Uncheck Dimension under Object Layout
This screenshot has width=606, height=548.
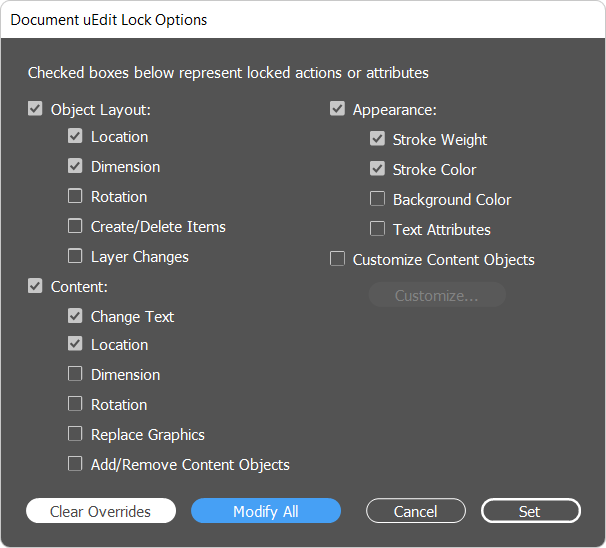75,166
